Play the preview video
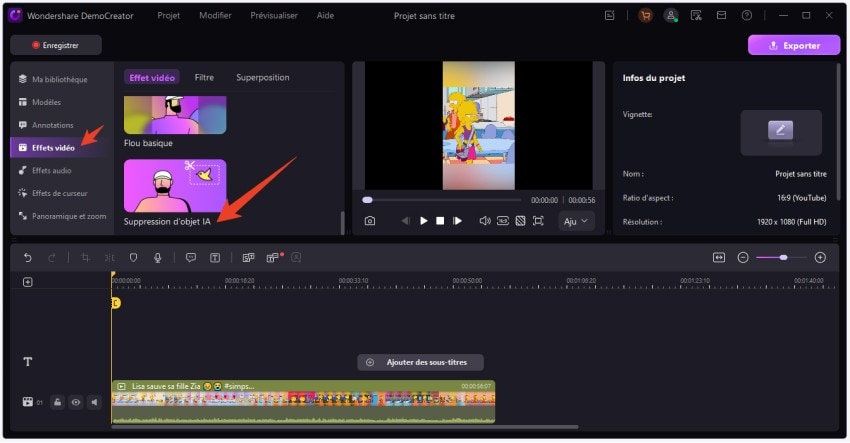 [423, 221]
